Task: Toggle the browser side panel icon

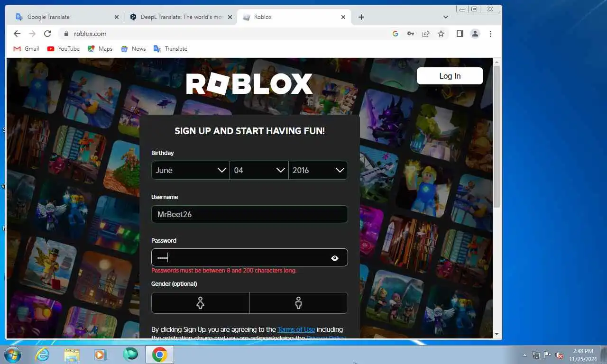Action: (x=460, y=34)
